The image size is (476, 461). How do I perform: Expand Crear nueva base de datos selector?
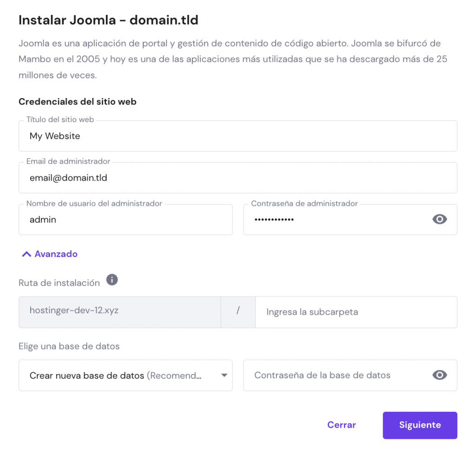[x=126, y=375]
